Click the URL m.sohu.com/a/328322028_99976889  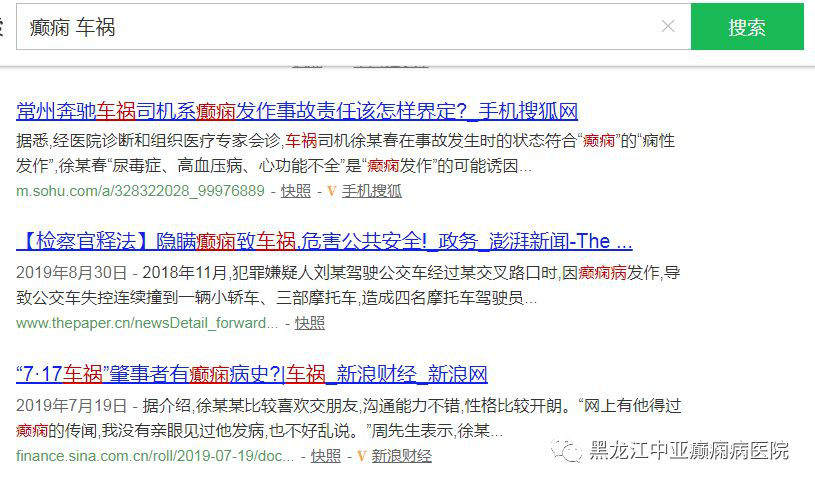tap(140, 191)
